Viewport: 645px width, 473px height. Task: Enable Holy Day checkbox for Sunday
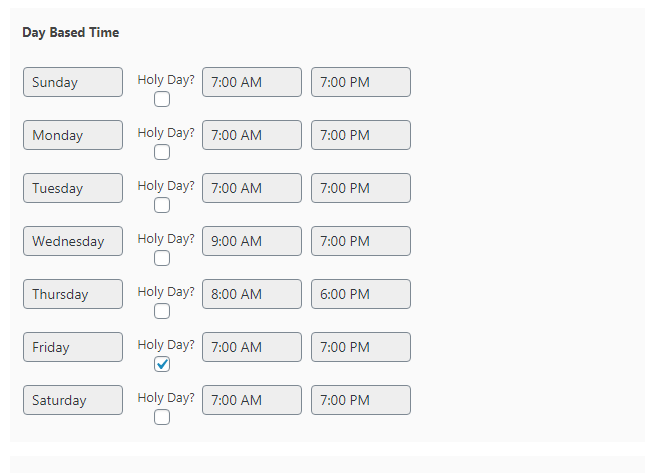pos(162,99)
